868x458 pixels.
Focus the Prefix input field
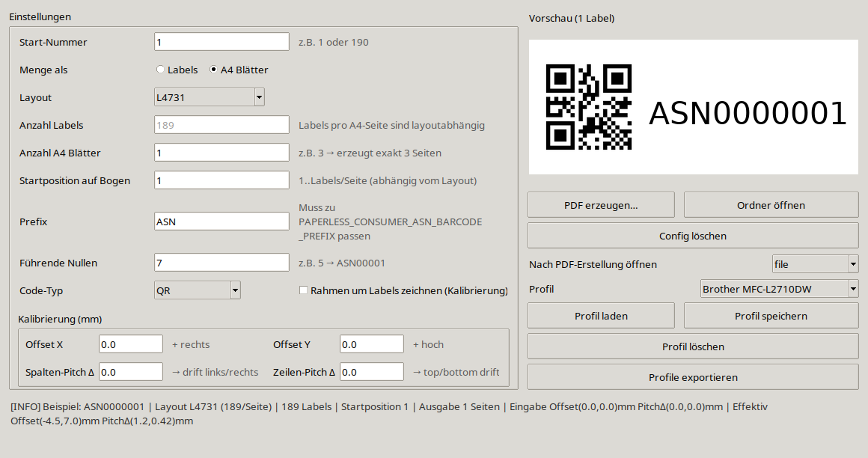tap(221, 222)
